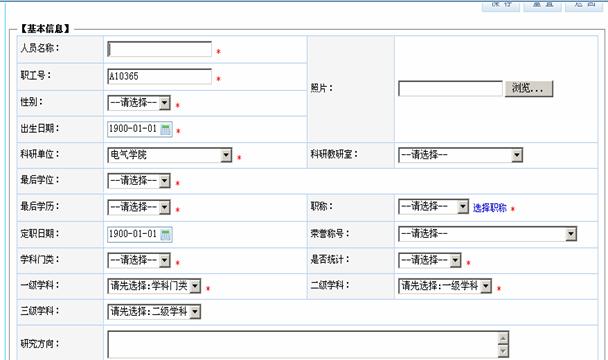Screen dimensions: 608x360
Task: Expand the 一级学科 dropdown
Action: (154, 286)
